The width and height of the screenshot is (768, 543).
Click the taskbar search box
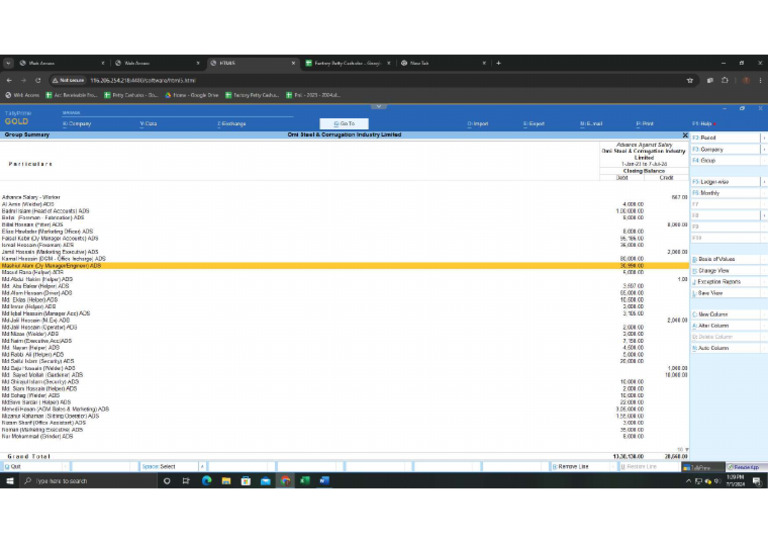88,481
